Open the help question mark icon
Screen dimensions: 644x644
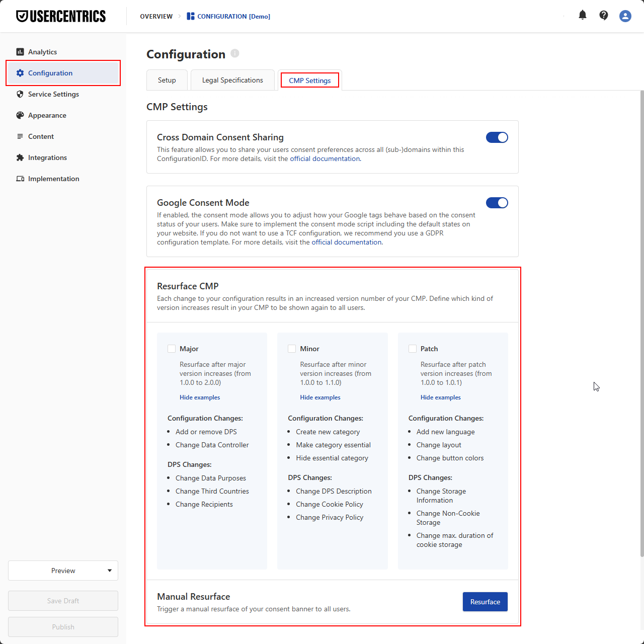pos(604,15)
